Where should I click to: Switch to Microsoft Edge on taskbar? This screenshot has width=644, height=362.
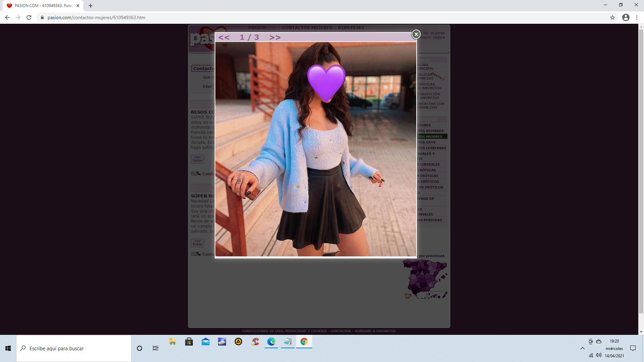tap(271, 342)
